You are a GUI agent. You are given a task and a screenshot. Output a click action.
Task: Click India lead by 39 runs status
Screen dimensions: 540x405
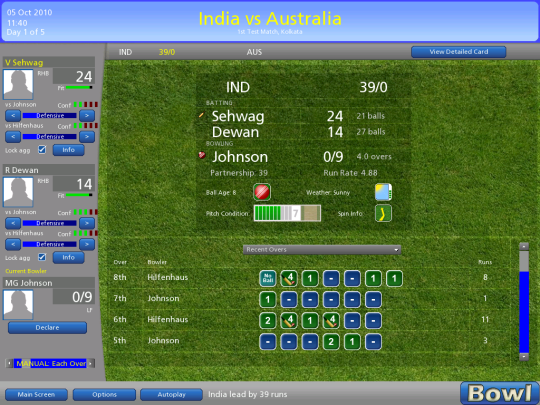248,394
